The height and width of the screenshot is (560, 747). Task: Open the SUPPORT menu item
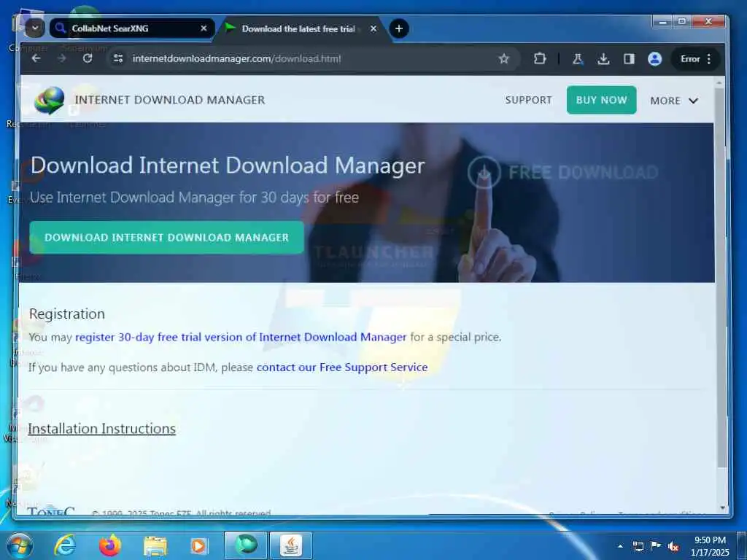(528, 100)
